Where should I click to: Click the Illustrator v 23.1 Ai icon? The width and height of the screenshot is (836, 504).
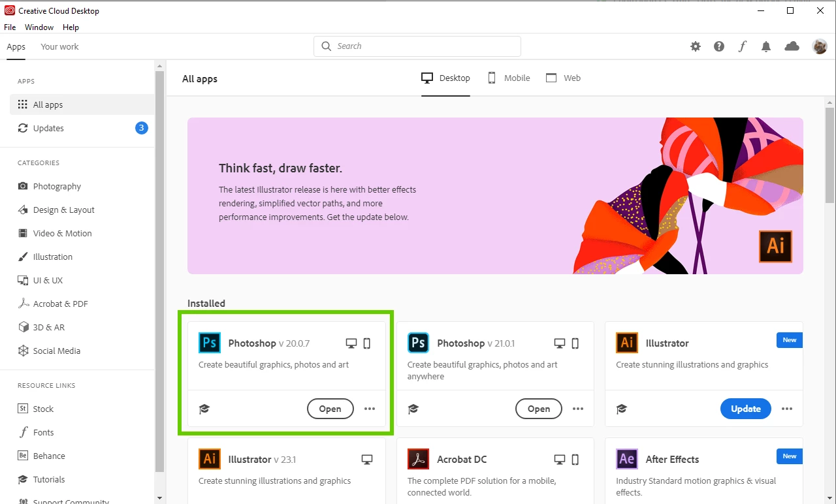click(210, 459)
